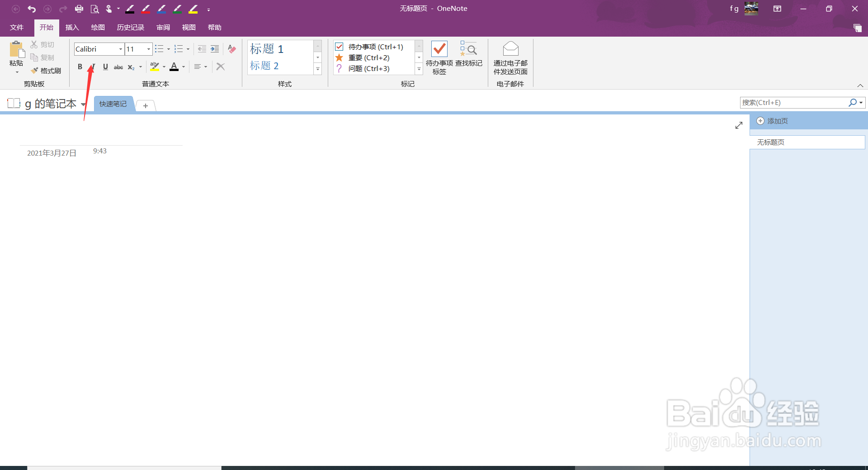Screen dimensions: 868x470
Task: Expand subscript/superscript arrow
Action: pos(141,67)
